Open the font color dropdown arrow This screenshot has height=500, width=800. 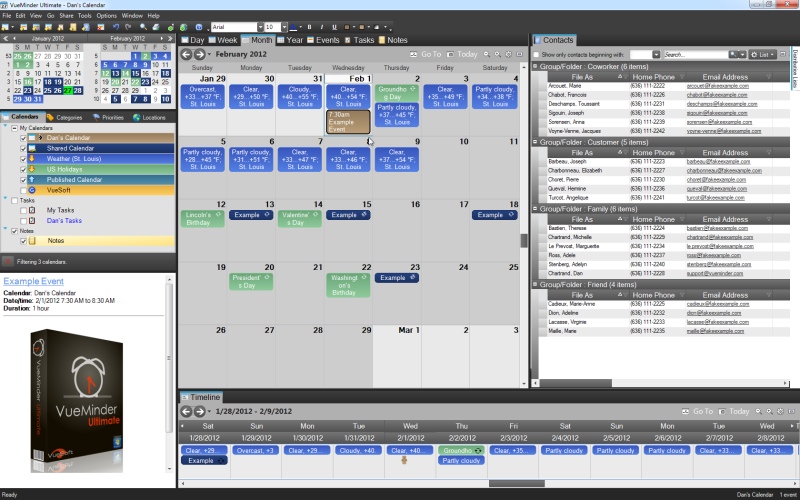click(301, 27)
